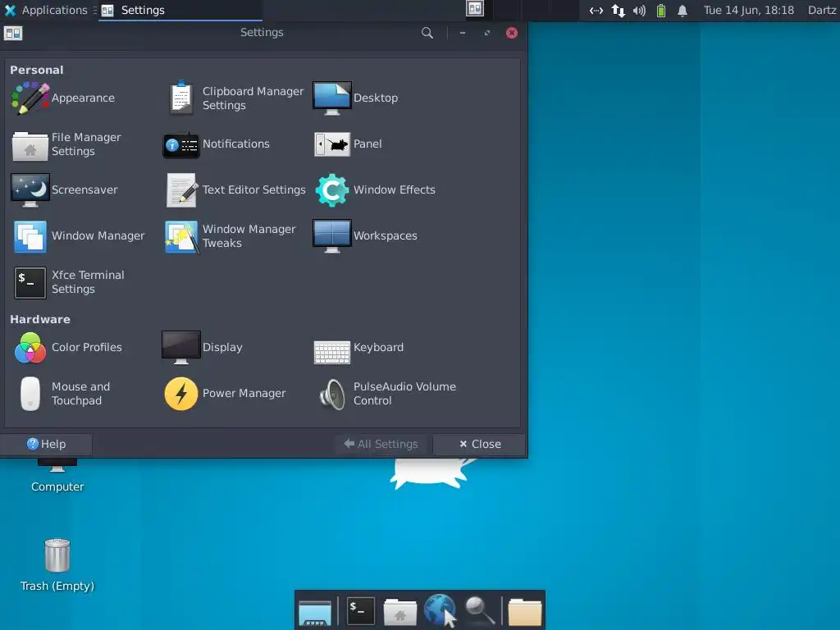Open Window Effects settings
Image resolution: width=840 pixels, height=630 pixels.
[375, 189]
